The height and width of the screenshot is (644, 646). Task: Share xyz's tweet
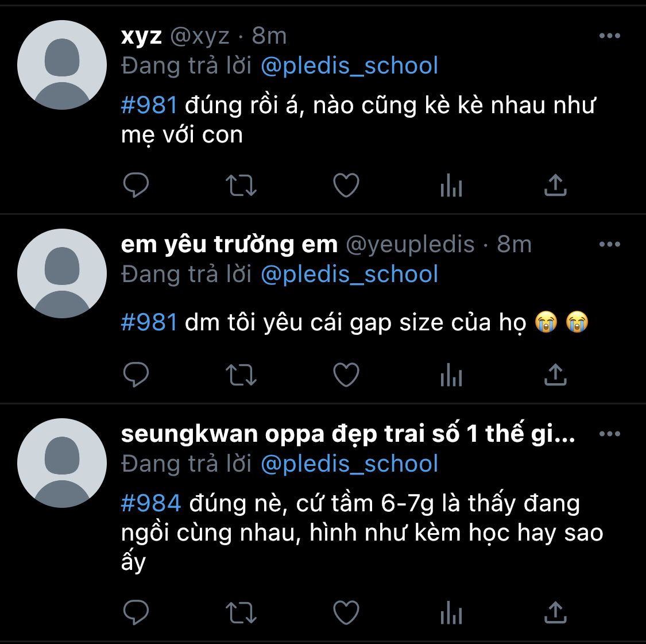[555, 184]
